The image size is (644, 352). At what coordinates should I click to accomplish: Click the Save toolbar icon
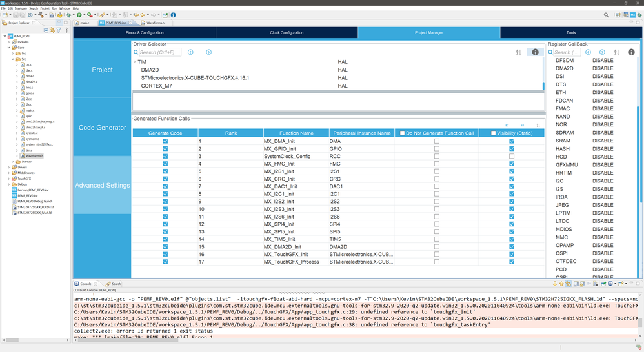tap(15, 15)
